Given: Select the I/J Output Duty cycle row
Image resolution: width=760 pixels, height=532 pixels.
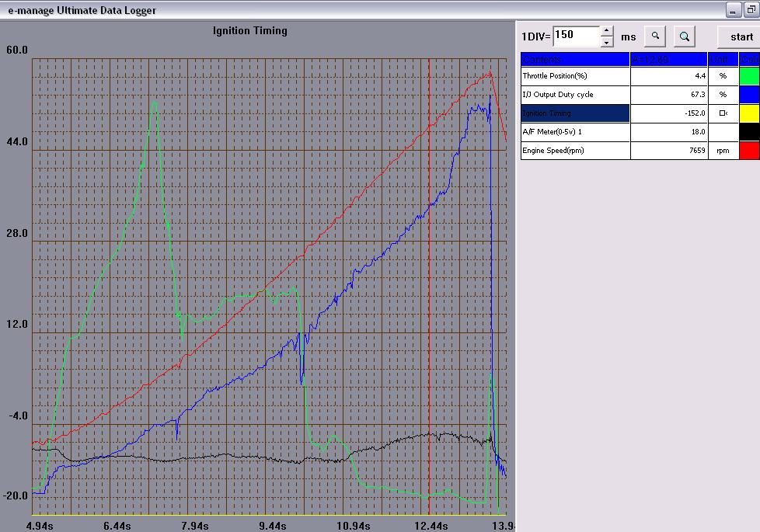Looking at the screenshot, I should point(575,95).
